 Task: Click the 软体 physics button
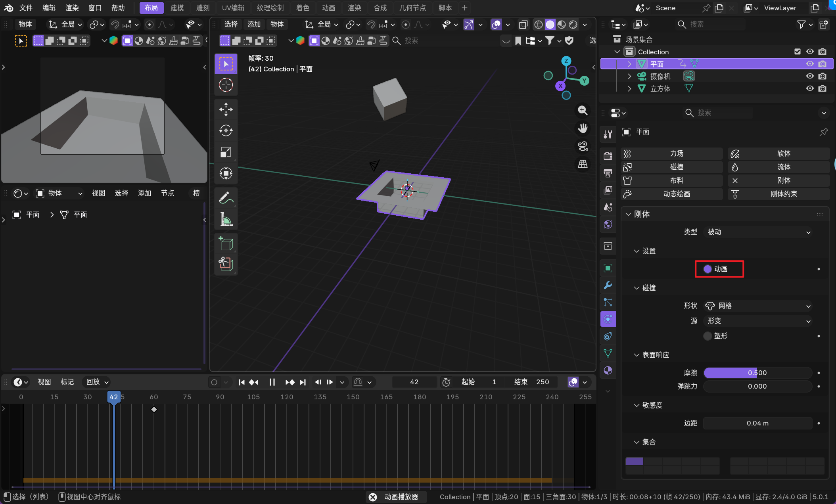tap(778, 153)
